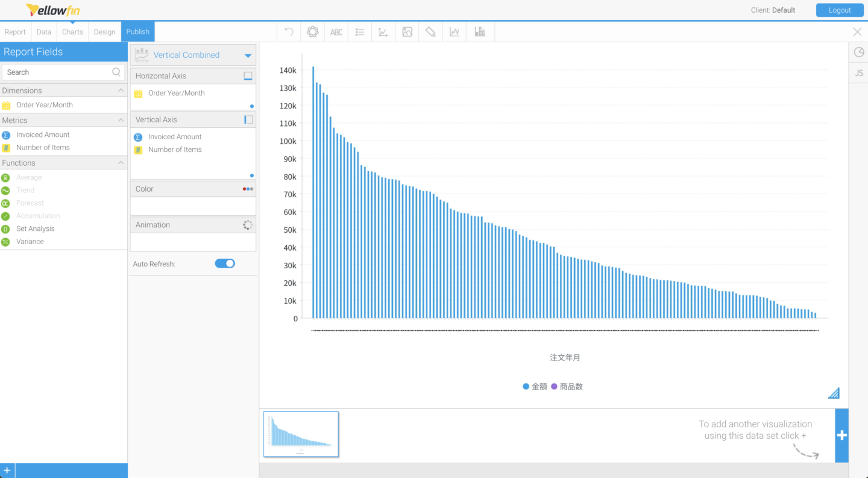
Task: Select the ABC text formatting icon
Action: [336, 31]
